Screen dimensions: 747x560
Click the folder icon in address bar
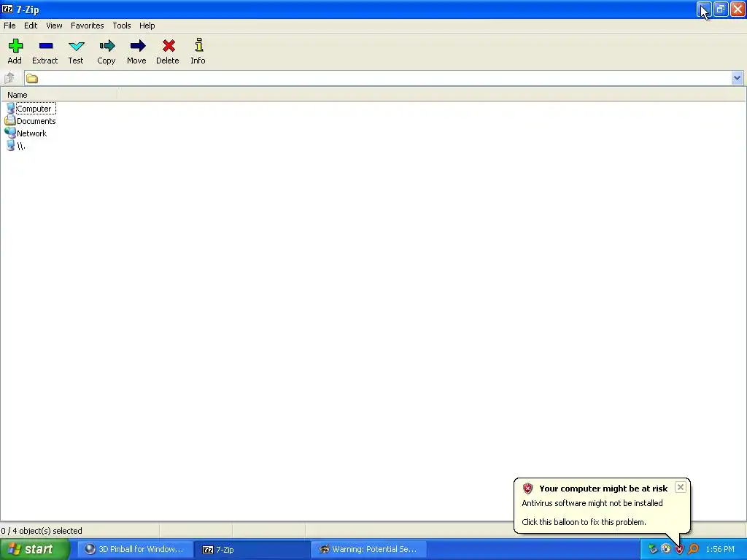point(32,78)
